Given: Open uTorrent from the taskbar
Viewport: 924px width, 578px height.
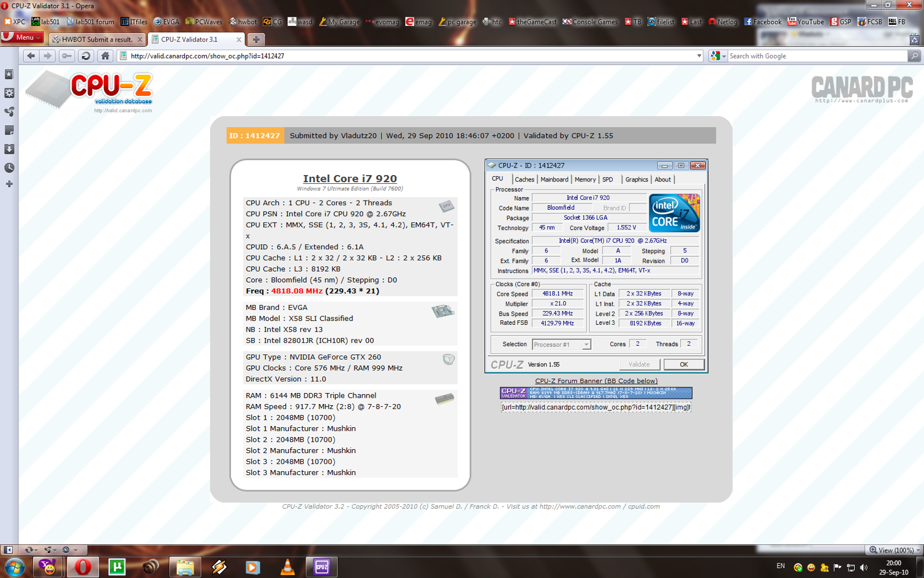Looking at the screenshot, I should (x=117, y=567).
